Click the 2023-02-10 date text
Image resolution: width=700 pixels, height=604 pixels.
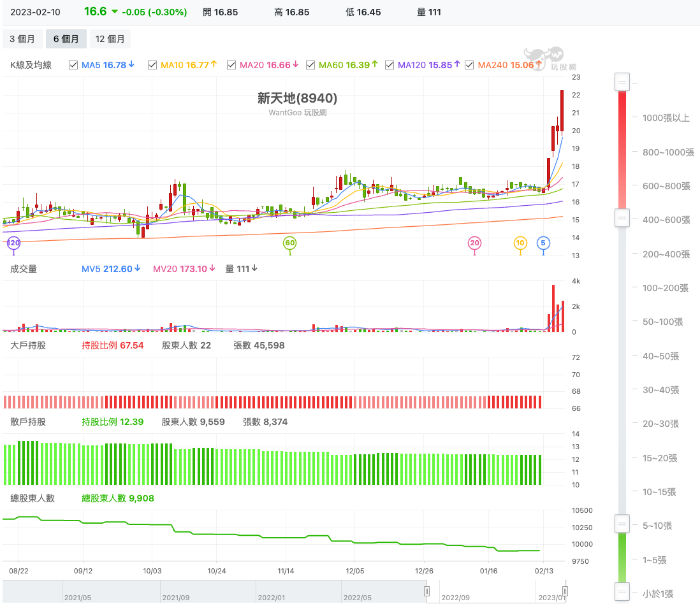pyautogui.click(x=35, y=13)
